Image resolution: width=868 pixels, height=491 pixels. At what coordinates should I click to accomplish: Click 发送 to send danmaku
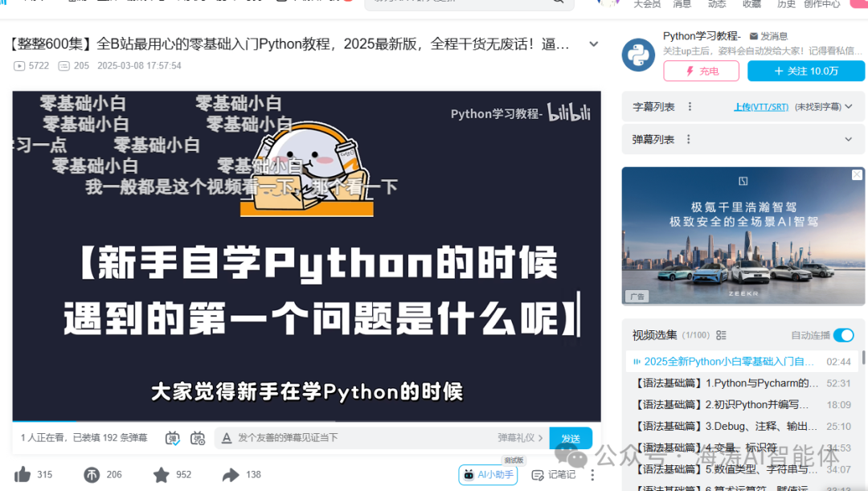pyautogui.click(x=571, y=438)
